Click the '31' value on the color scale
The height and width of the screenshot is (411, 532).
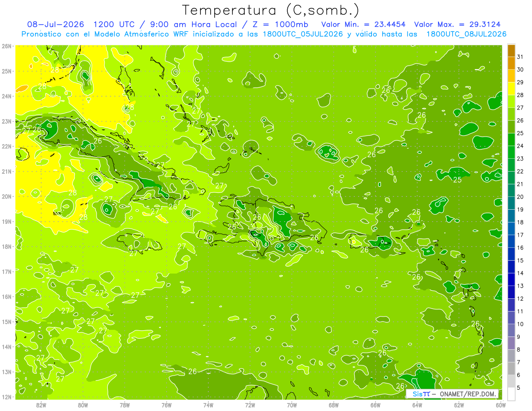(520, 57)
